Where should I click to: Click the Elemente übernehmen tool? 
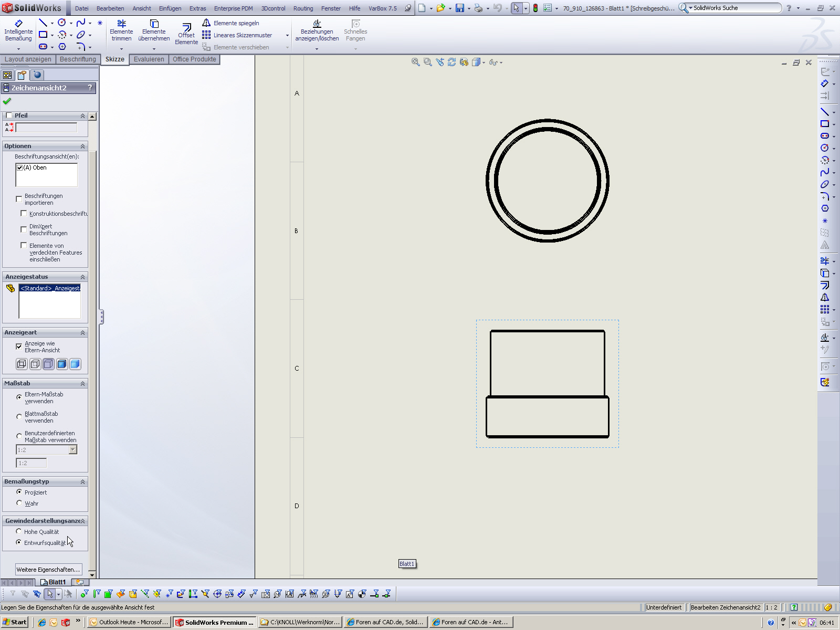(x=154, y=30)
